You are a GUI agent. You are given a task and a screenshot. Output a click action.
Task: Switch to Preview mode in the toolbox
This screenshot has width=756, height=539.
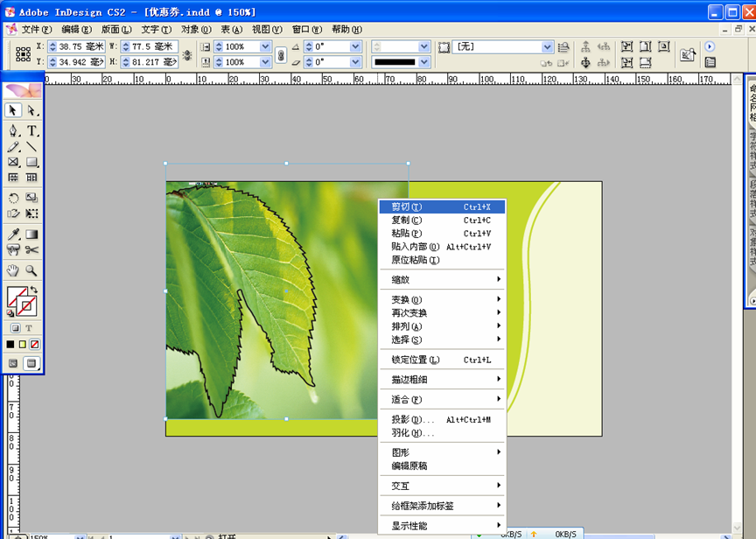31,363
